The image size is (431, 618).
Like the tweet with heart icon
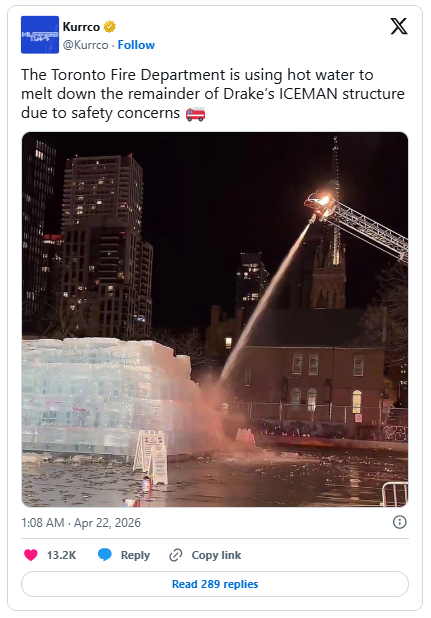pyautogui.click(x=31, y=555)
